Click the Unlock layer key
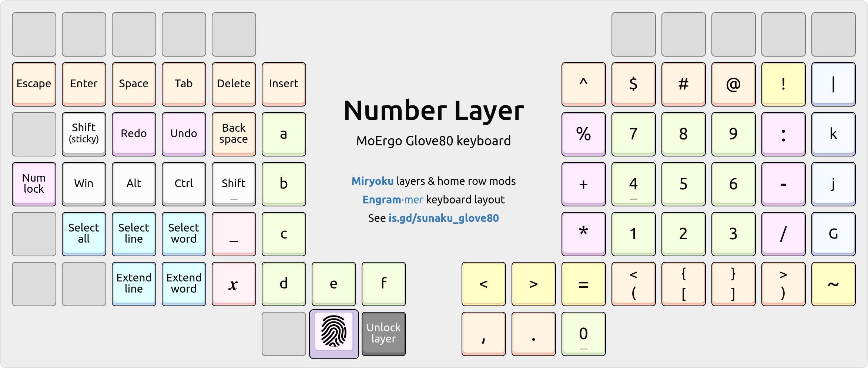868x368 pixels. (x=384, y=334)
